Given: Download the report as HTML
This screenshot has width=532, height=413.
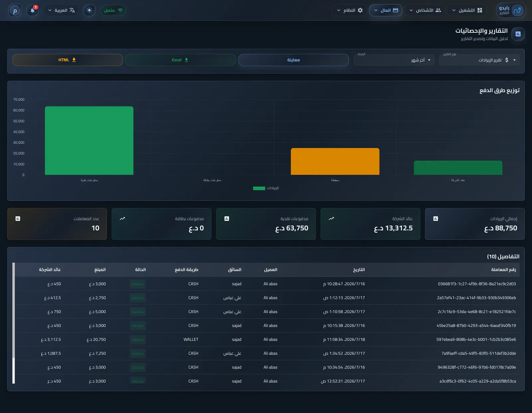Looking at the screenshot, I should coord(67,60).
